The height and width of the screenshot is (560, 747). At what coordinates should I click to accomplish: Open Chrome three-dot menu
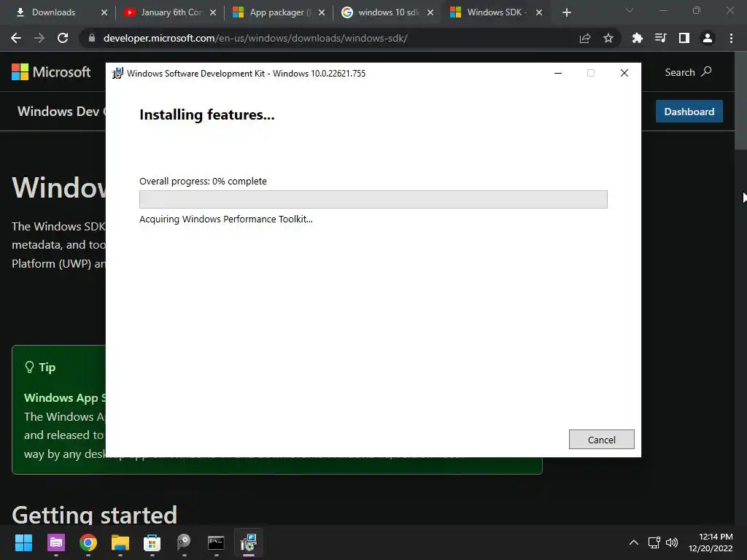pos(731,38)
